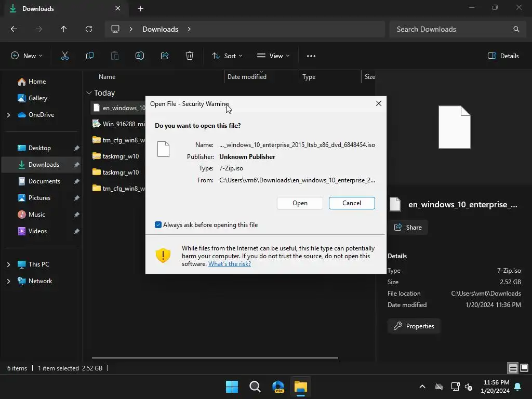532x399 pixels.
Task: Click the horizontal scrollbar in file list
Action: [x=215, y=357]
